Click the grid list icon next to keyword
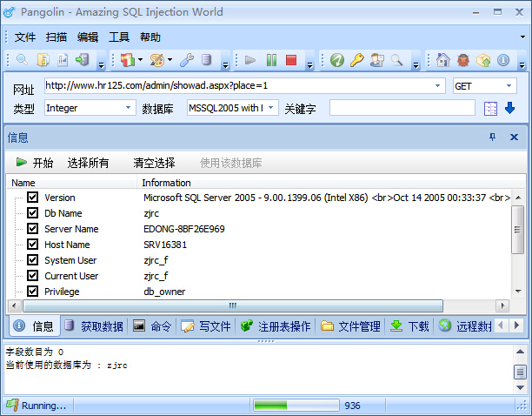 [490, 109]
